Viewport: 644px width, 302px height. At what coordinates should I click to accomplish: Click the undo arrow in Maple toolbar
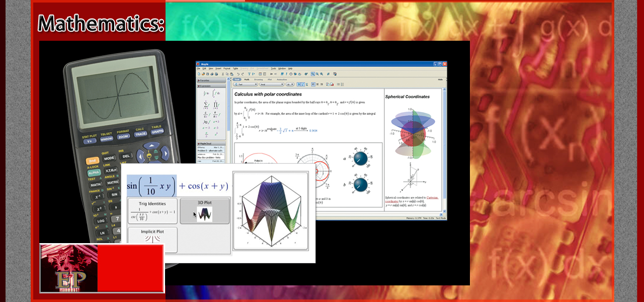tap(238, 73)
